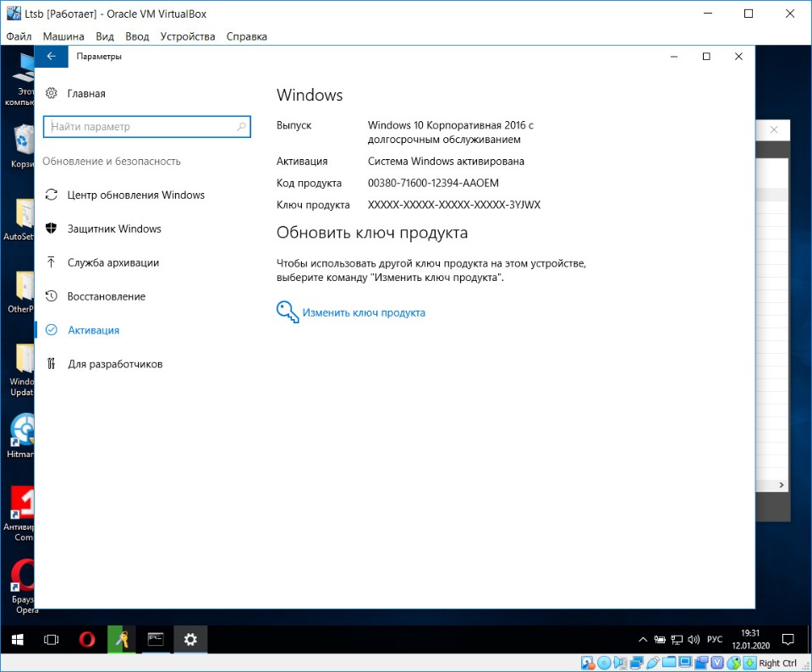Open the clock showing 19:31
812x672 pixels.
click(750, 639)
